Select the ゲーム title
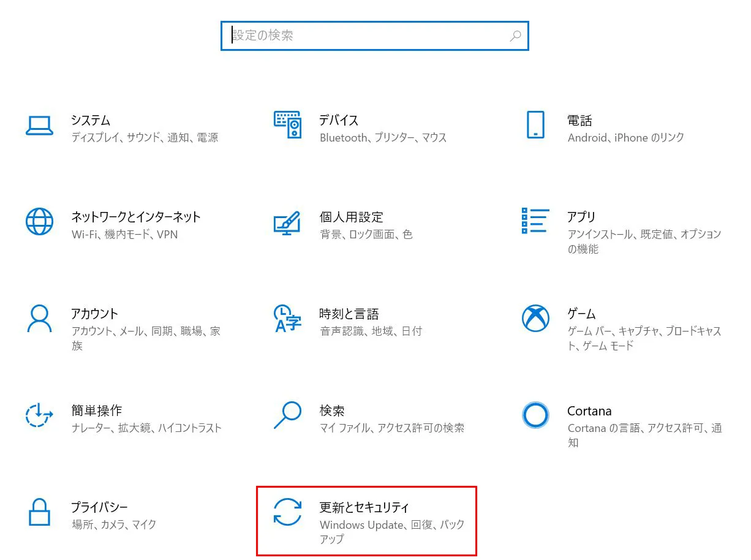 coord(581,314)
